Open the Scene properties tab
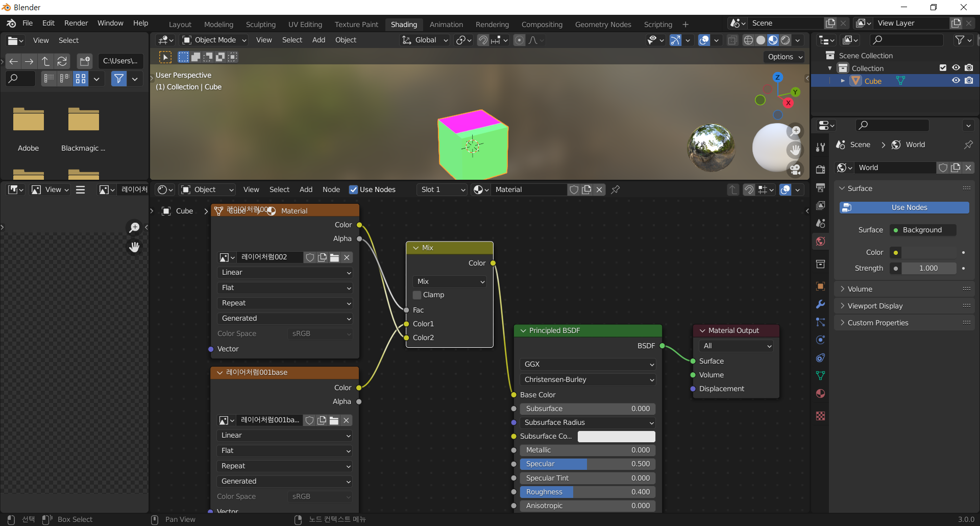 click(x=820, y=223)
